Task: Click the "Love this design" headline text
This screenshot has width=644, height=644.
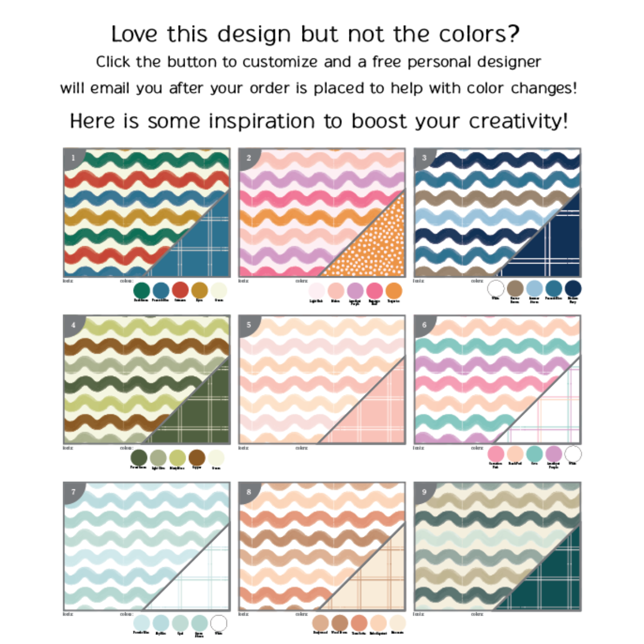Action: pos(315,34)
